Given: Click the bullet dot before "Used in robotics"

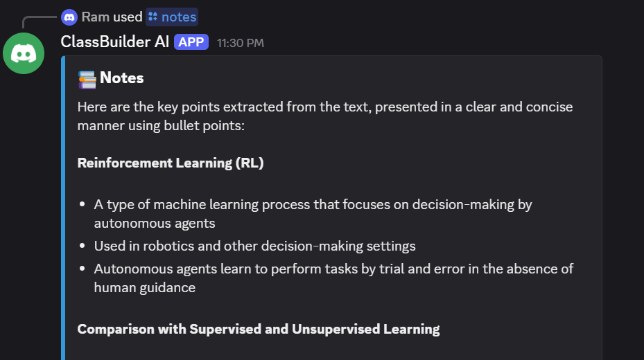Looking at the screenshot, I should pos(83,246).
